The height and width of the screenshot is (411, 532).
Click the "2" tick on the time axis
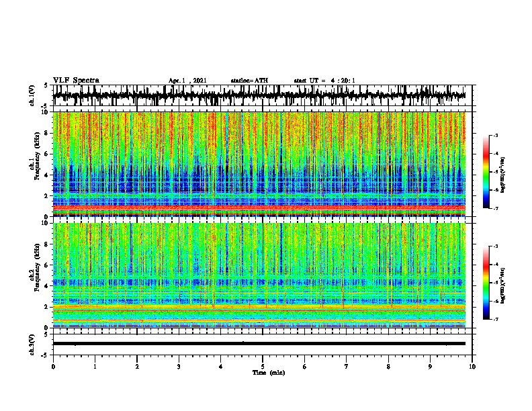coord(137,367)
